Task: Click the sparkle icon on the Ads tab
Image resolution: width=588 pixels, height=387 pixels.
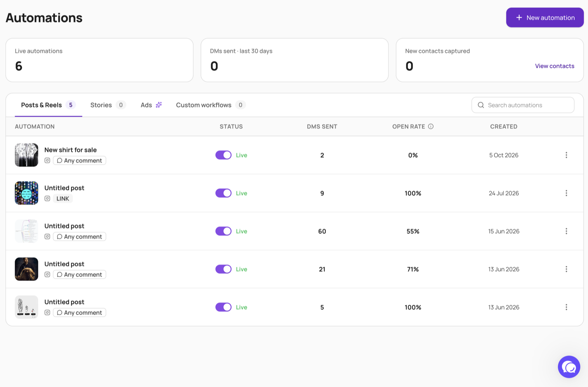Action: pyautogui.click(x=159, y=105)
